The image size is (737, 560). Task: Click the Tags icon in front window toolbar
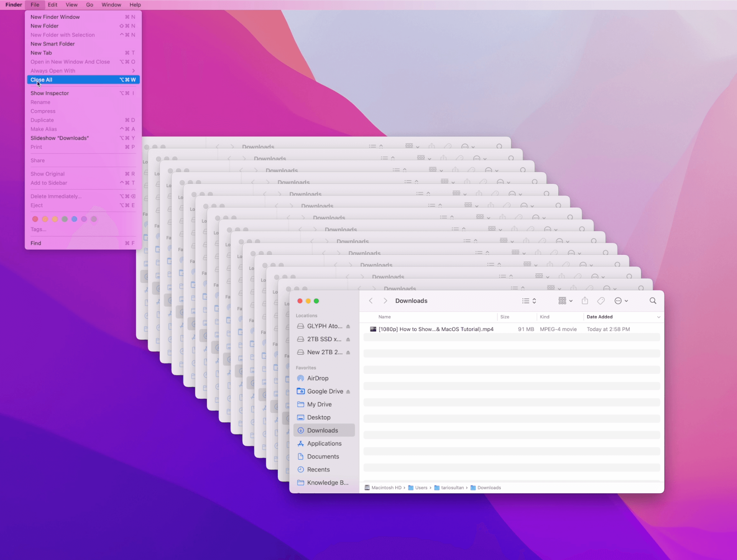pyautogui.click(x=600, y=301)
